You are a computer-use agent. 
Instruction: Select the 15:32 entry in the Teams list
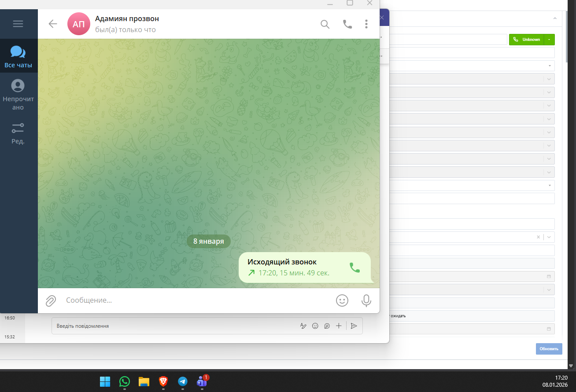(10, 337)
